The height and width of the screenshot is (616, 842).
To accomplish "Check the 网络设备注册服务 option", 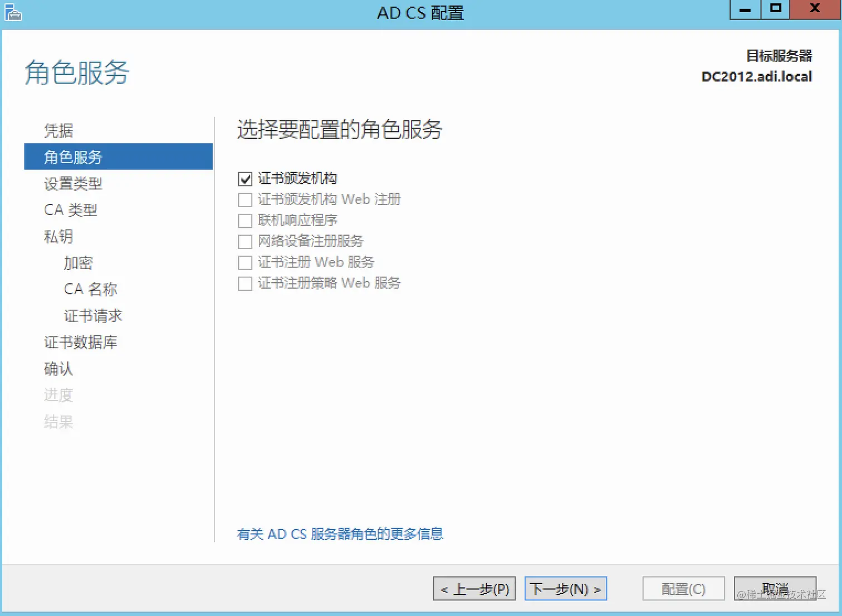I will click(245, 242).
